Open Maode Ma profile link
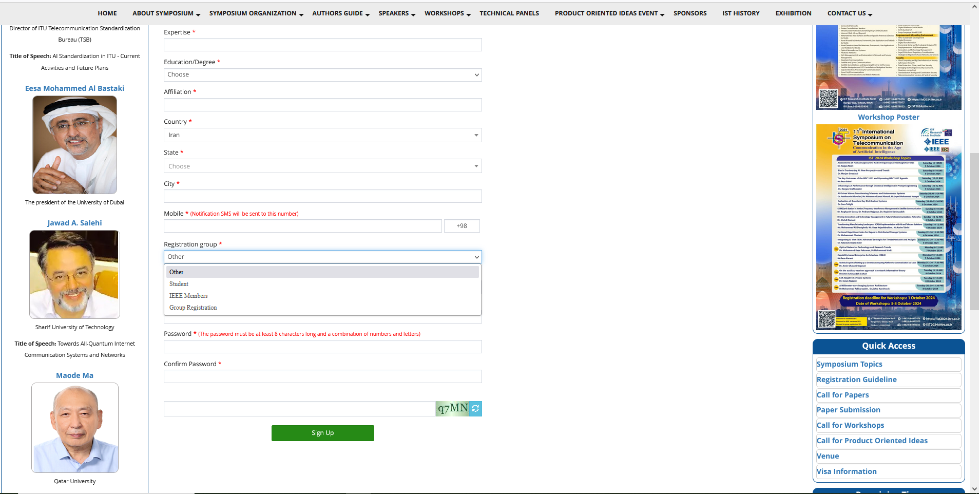980x494 pixels. tap(75, 375)
